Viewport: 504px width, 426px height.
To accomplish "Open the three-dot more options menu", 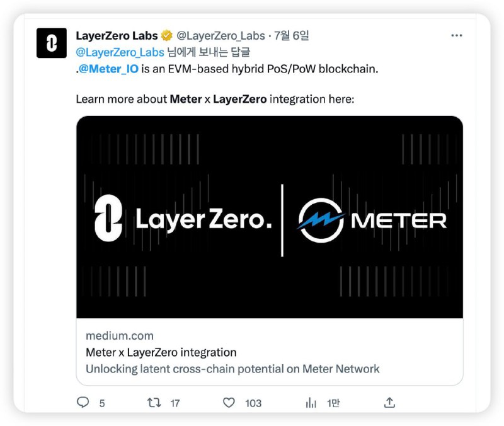I will click(456, 35).
